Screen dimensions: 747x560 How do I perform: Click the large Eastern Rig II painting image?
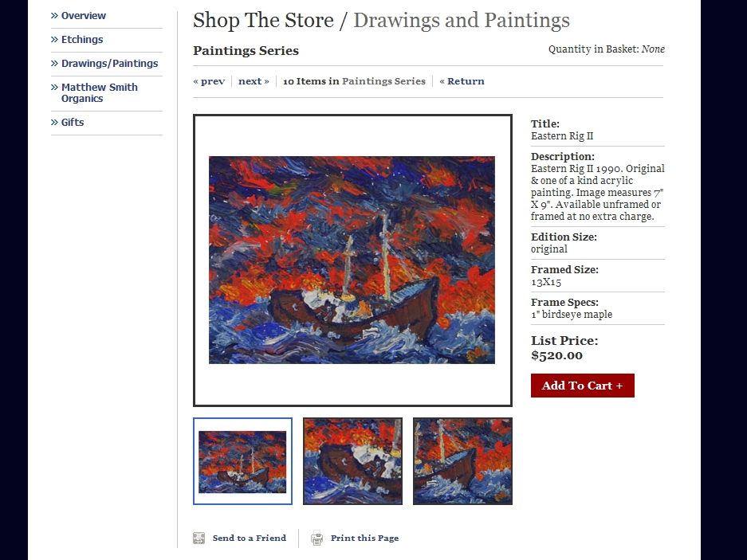[x=352, y=260]
